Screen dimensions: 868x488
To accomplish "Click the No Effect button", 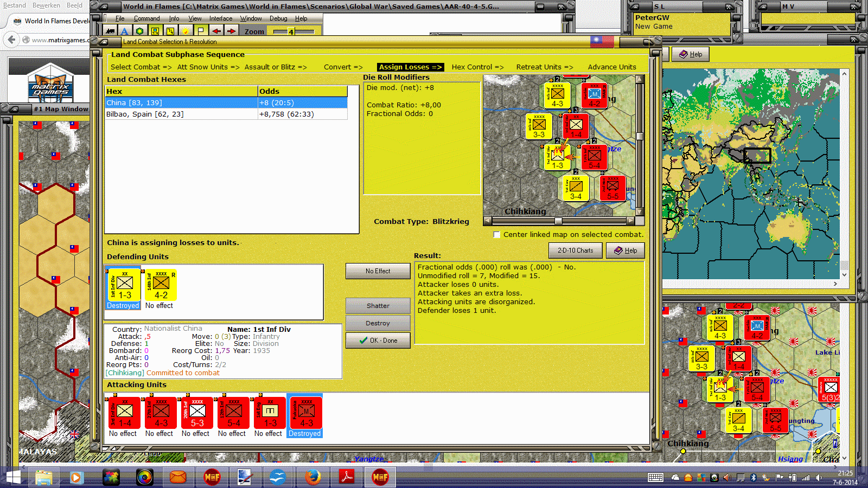I will (x=378, y=271).
